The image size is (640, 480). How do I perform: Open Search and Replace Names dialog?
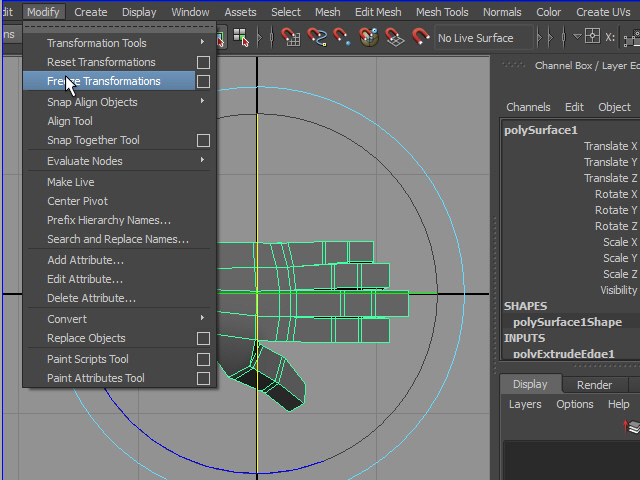click(x=118, y=239)
